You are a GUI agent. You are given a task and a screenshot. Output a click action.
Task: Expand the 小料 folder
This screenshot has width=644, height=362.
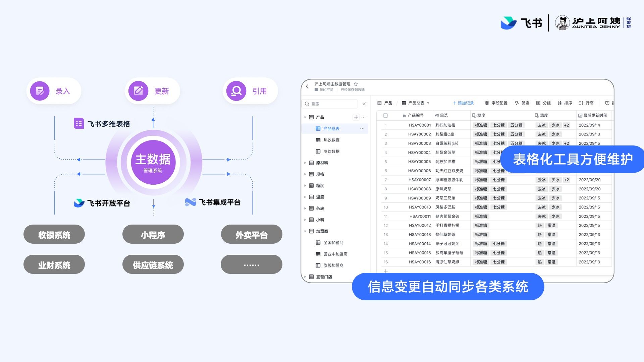[x=305, y=220]
